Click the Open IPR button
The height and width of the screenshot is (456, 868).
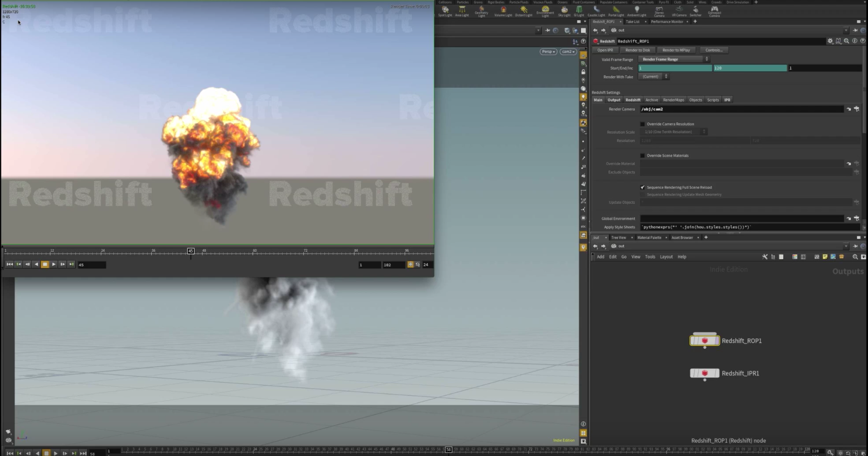click(605, 50)
